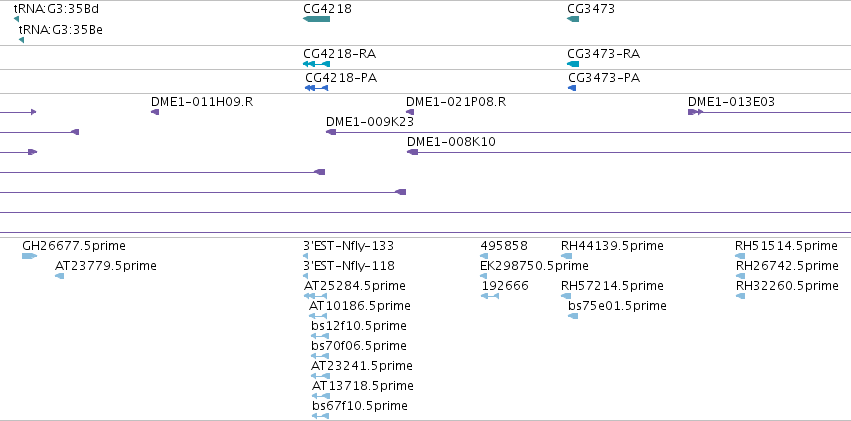Open the bs75e01.5prime EST label
Viewport: 851px width, 421px height.
tap(617, 305)
